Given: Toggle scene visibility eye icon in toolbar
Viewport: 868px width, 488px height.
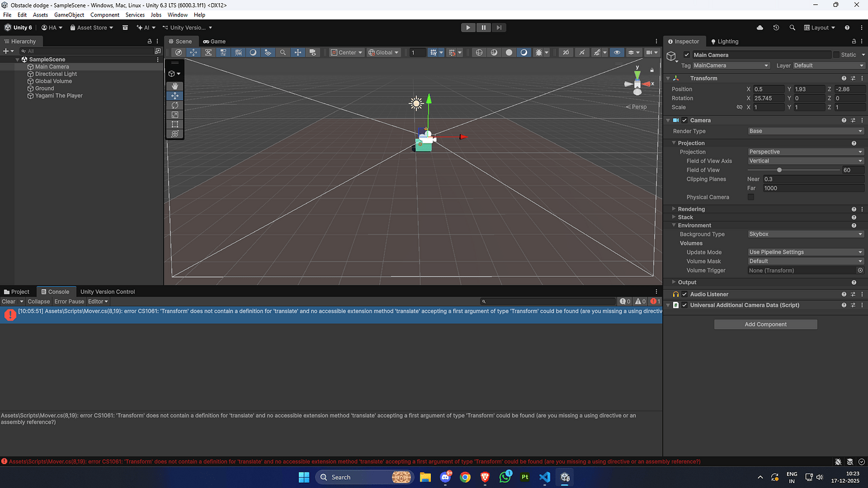Looking at the screenshot, I should pyautogui.click(x=617, y=53).
